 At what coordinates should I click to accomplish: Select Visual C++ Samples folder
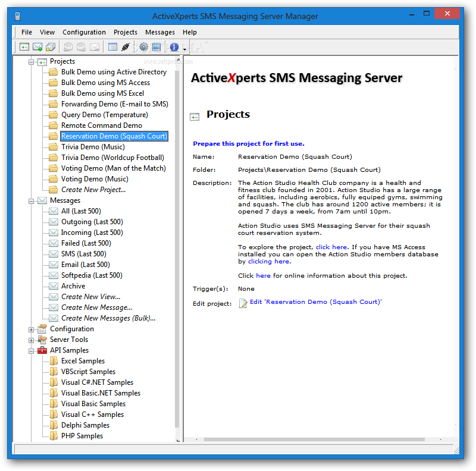coord(93,415)
